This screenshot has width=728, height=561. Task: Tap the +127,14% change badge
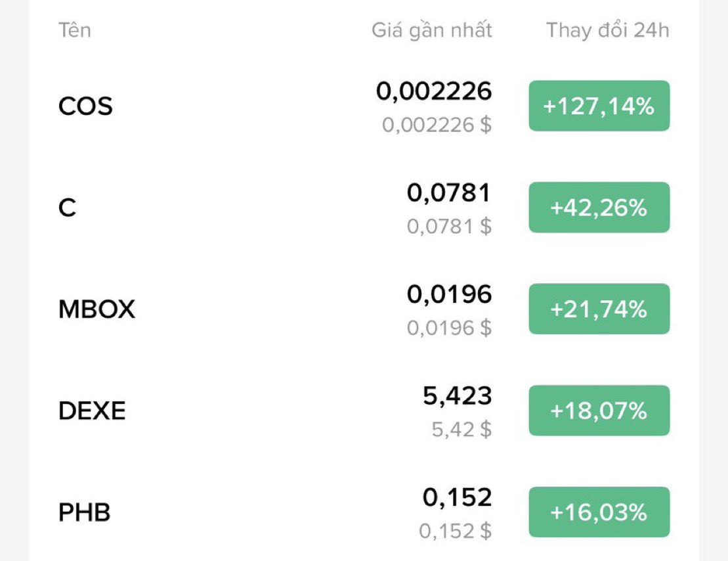tap(599, 106)
